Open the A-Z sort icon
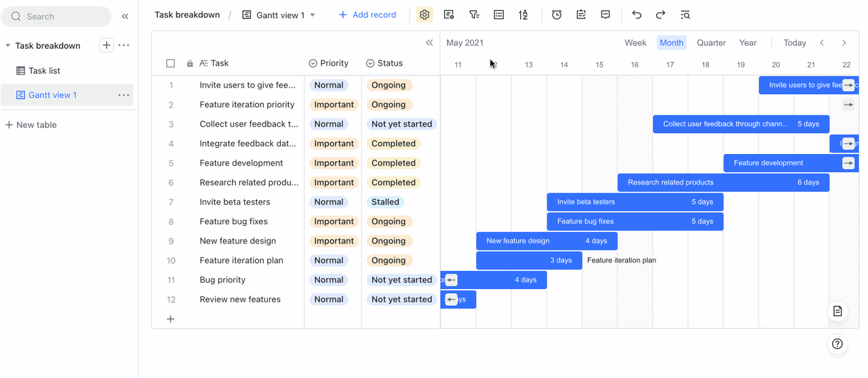868x378 pixels. [523, 15]
